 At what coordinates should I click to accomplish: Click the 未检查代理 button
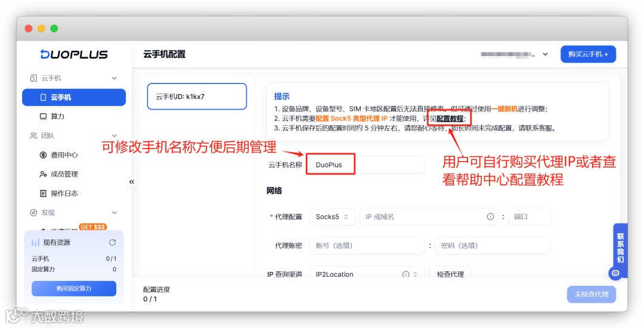point(592,295)
